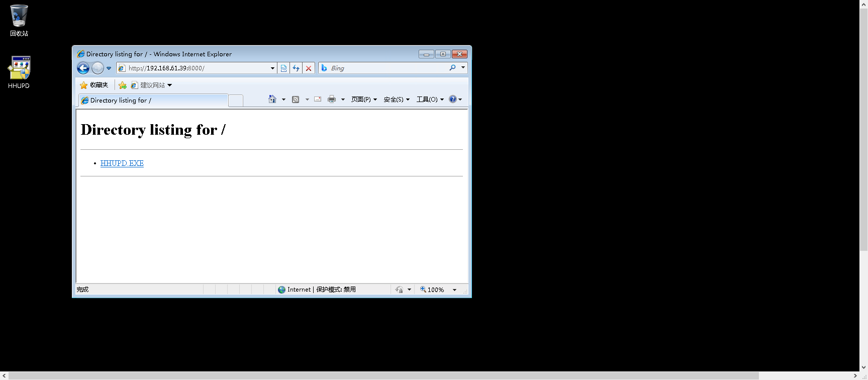The height and width of the screenshot is (380, 868).
Task: Open the Suggested Sites (建议网站) dropdown
Action: pos(151,85)
